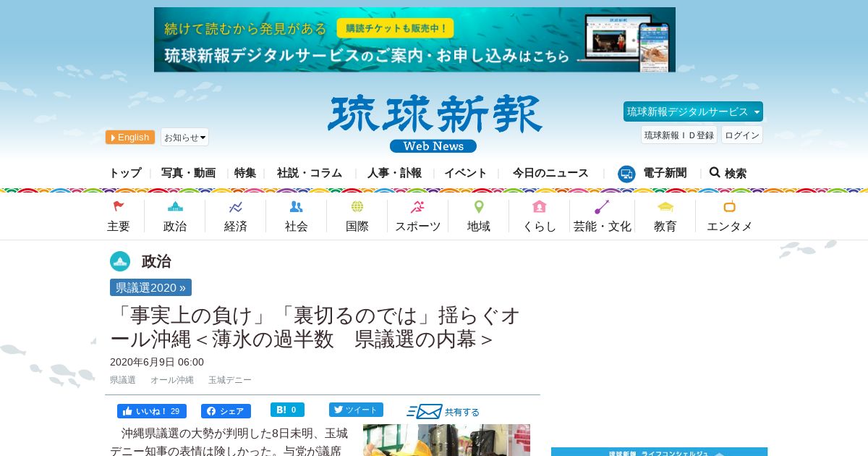Image resolution: width=868 pixels, height=456 pixels.
Task: Expand the 琉球新報デジタルサービス dropdown
Action: coord(693,111)
